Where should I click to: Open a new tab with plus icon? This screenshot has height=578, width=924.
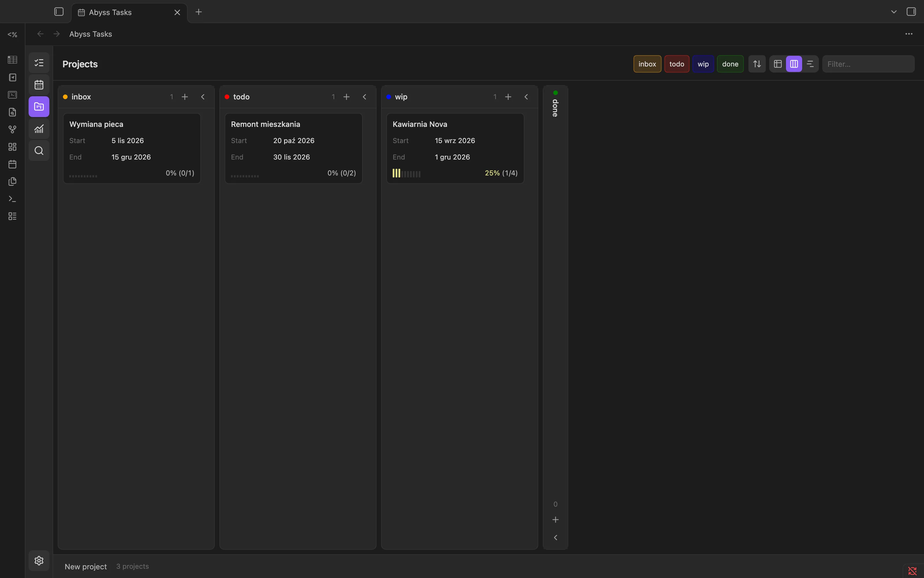[x=199, y=12]
